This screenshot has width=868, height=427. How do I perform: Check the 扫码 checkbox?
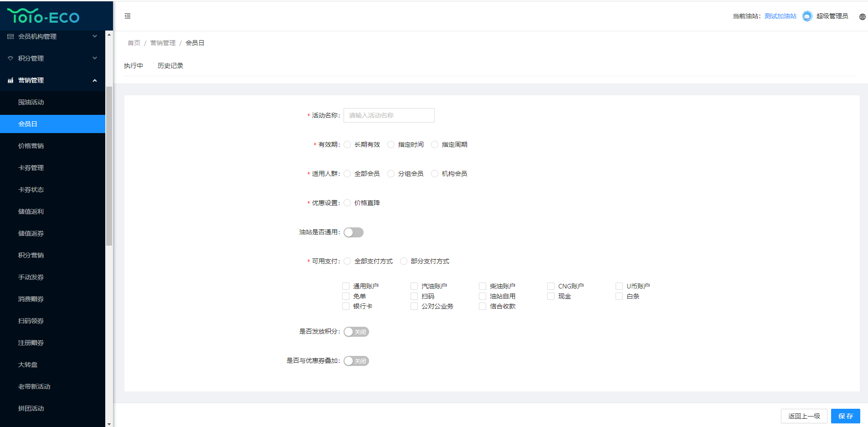pyautogui.click(x=414, y=296)
